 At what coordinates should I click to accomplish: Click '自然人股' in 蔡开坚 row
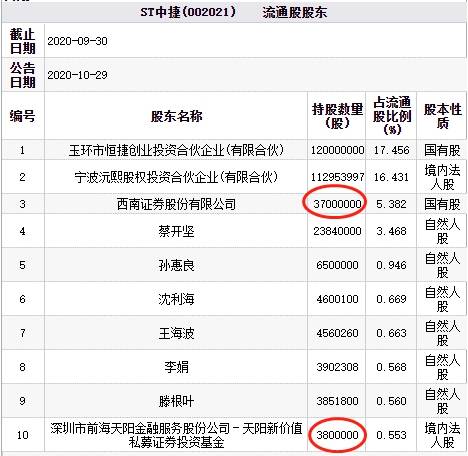click(x=442, y=231)
